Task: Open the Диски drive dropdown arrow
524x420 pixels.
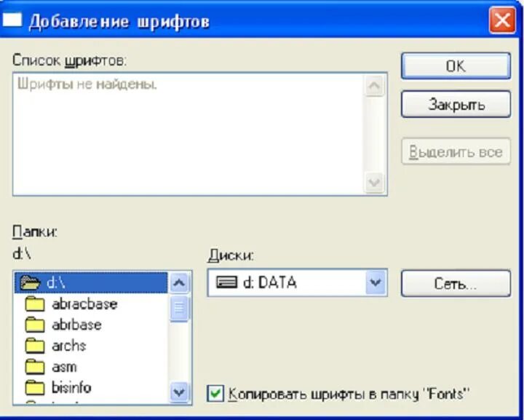Action: (376, 282)
